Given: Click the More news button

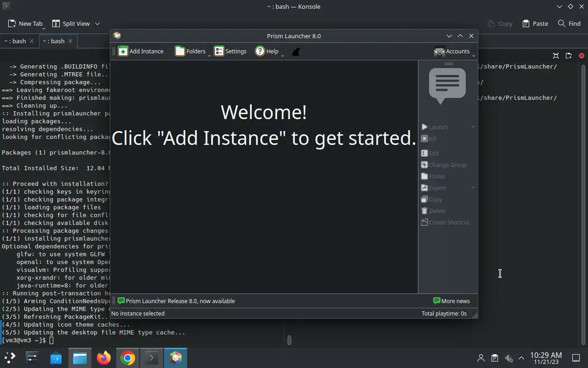Looking at the screenshot, I should (x=452, y=301).
